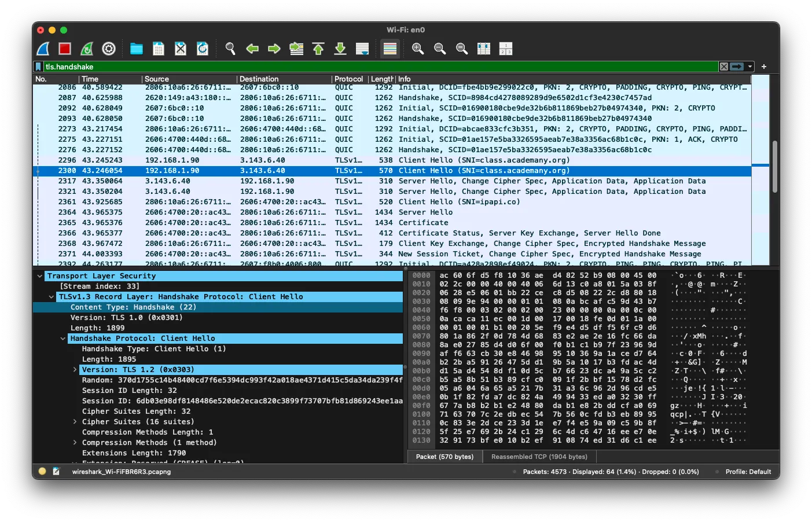Toggle packet list colorization
The image size is (812, 522).
[x=390, y=49]
